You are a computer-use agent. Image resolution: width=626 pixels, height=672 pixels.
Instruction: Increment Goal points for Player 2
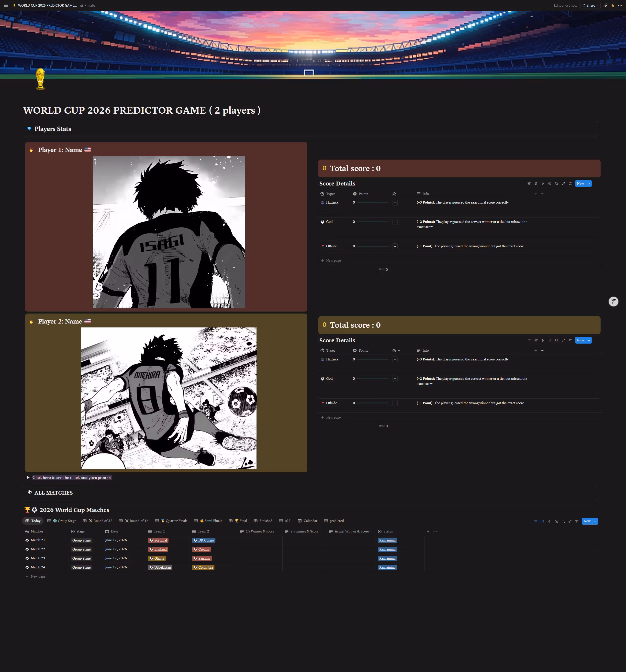pos(395,379)
